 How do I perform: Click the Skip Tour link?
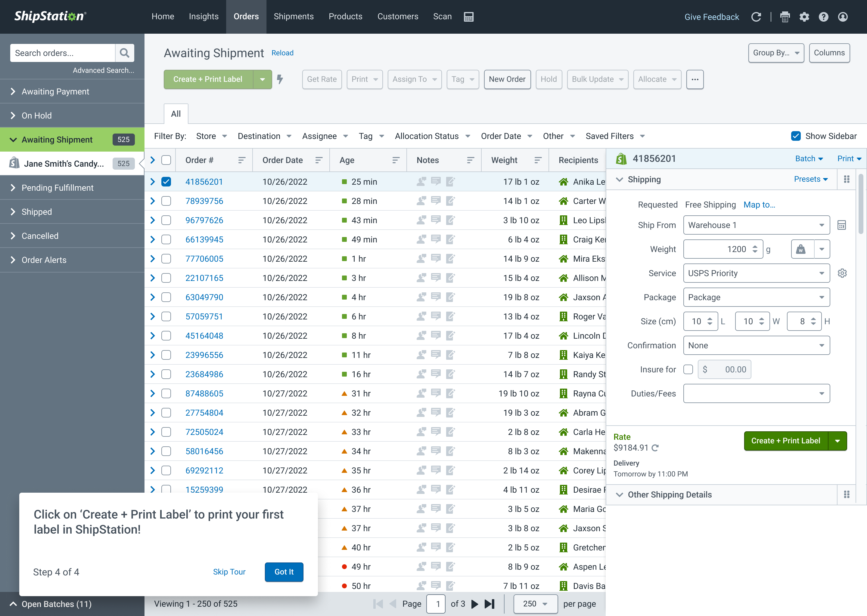point(229,571)
